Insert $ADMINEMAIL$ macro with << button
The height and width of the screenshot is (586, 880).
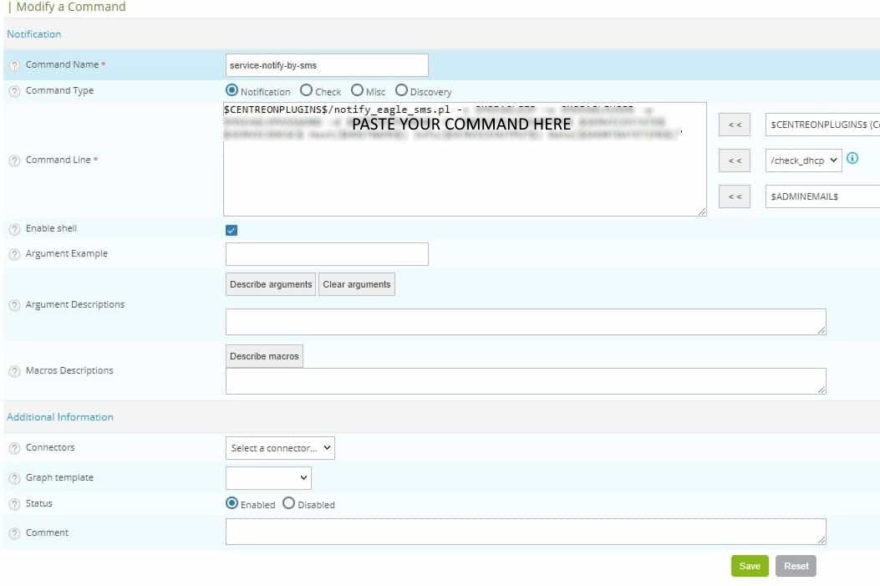[x=735, y=196]
